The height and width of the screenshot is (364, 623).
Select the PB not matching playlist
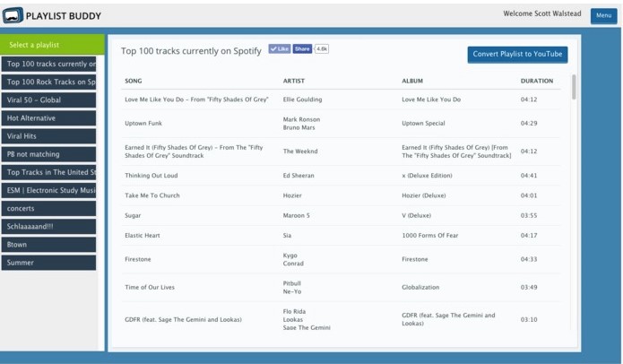tap(48, 154)
